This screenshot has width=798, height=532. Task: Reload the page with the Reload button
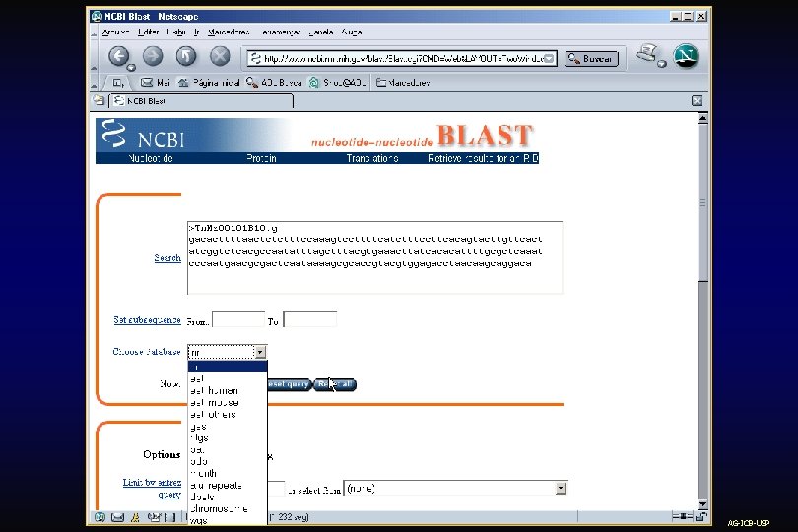186,56
